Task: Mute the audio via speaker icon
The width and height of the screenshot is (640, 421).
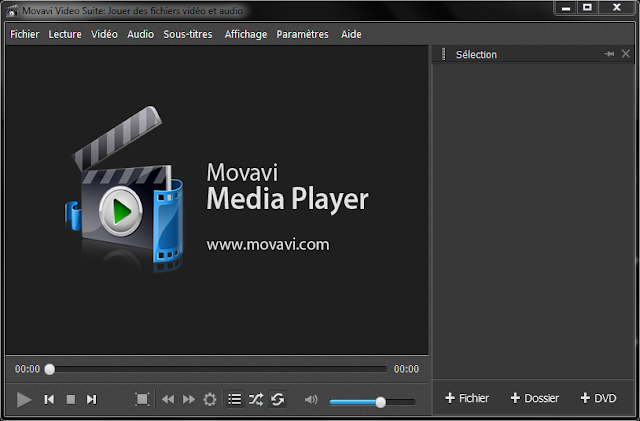Action: [311, 399]
